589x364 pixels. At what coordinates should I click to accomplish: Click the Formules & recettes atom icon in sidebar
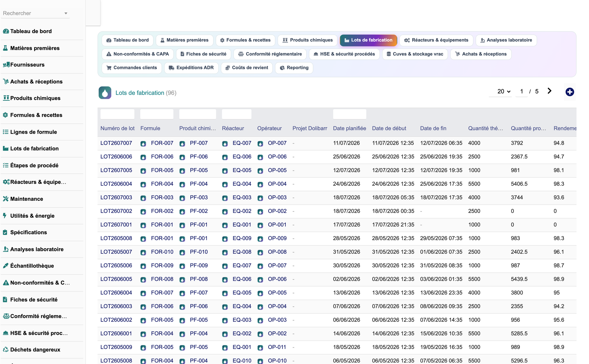pyautogui.click(x=6, y=115)
